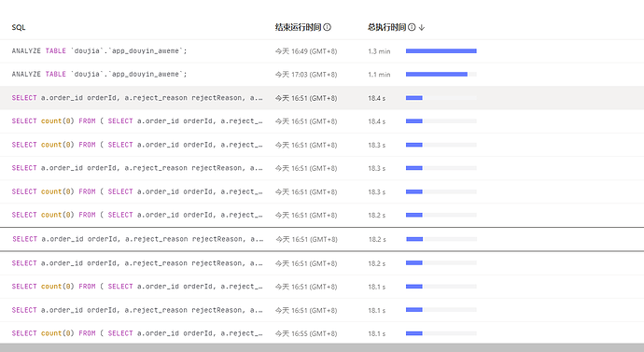Open the ANALYZE TABLE statement that ended 16:49
This screenshot has width=644, height=352.
pos(99,51)
